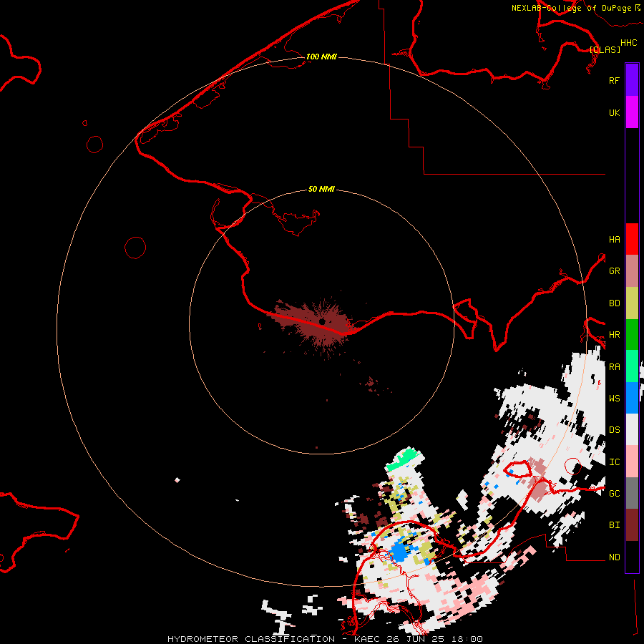Click the IC pink legend swatch
The height and width of the screenshot is (644, 644).
tap(632, 462)
